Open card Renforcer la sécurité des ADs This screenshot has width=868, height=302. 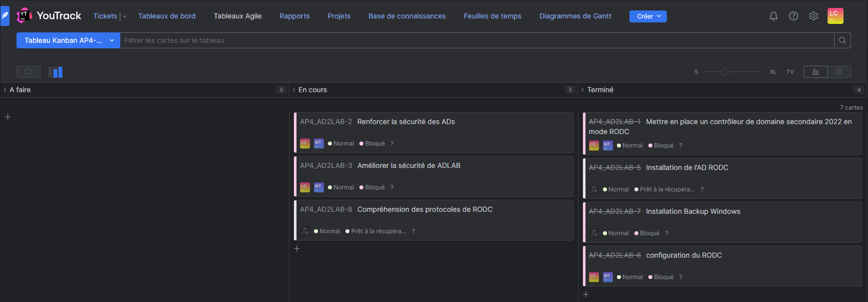click(406, 122)
